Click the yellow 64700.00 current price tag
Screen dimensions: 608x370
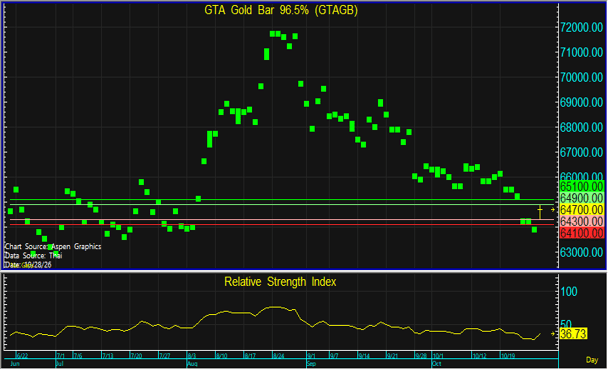pyautogui.click(x=582, y=210)
